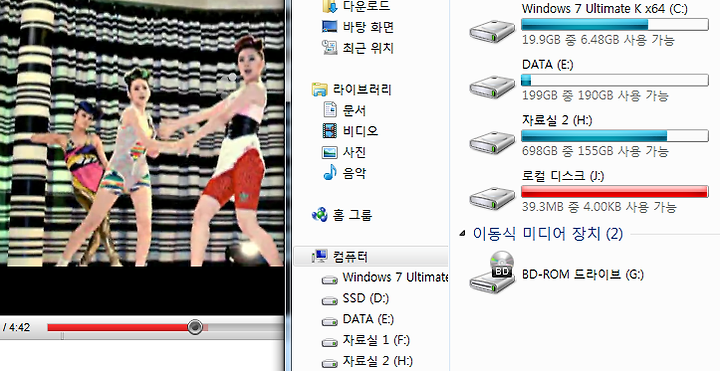Viewport: 720px width, 371px height.
Task: Click '19.9GB 중 6.48GB 사용 가능' text
Action: [x=598, y=40]
